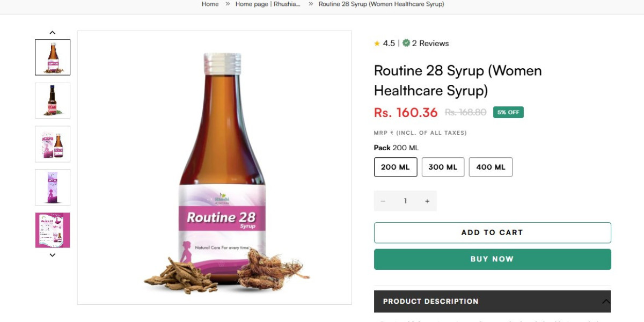Image resolution: width=644 pixels, height=322 pixels.
Task: Click the ADD TO CART button
Action: (x=492, y=232)
